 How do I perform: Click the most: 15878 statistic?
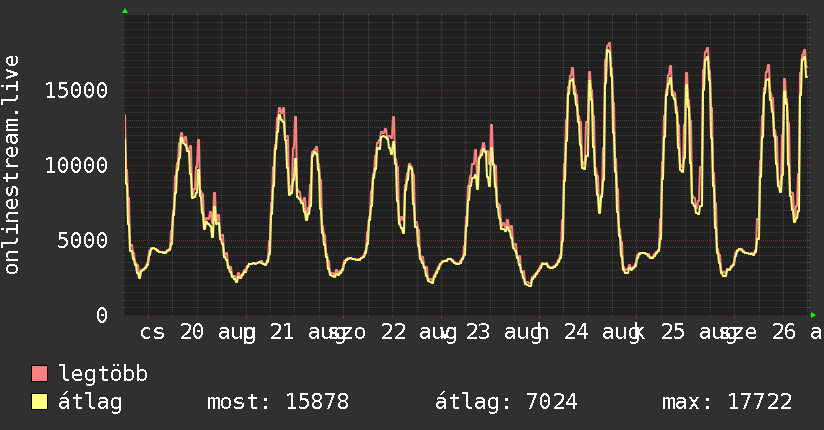[x=278, y=402]
